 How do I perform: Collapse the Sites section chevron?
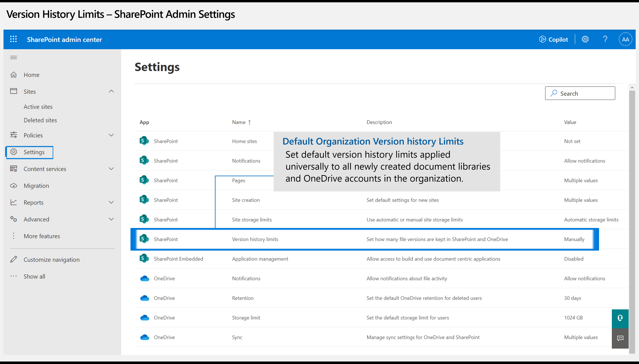click(111, 91)
